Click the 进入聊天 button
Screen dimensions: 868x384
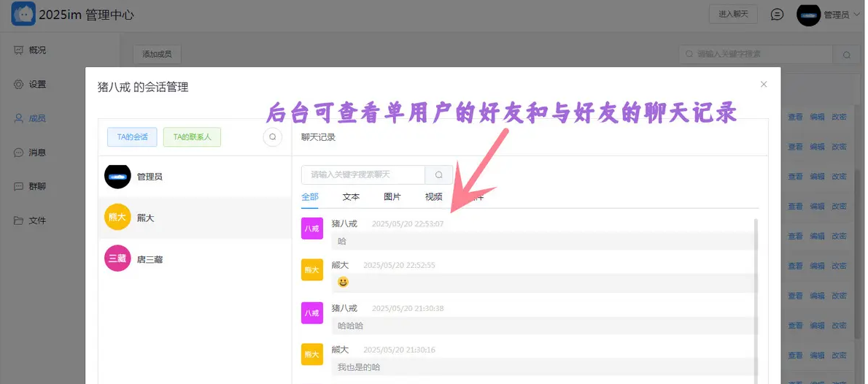(x=733, y=14)
